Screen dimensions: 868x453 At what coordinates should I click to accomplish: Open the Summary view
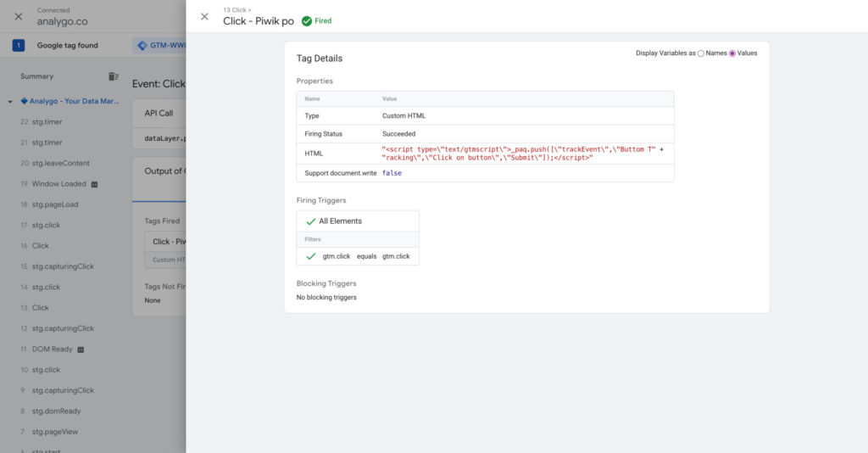click(37, 76)
